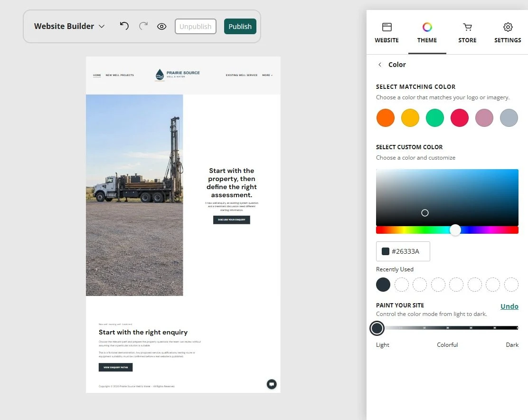Click the color picker circle handle
Screen dimensions: 528x420
[x=425, y=213]
